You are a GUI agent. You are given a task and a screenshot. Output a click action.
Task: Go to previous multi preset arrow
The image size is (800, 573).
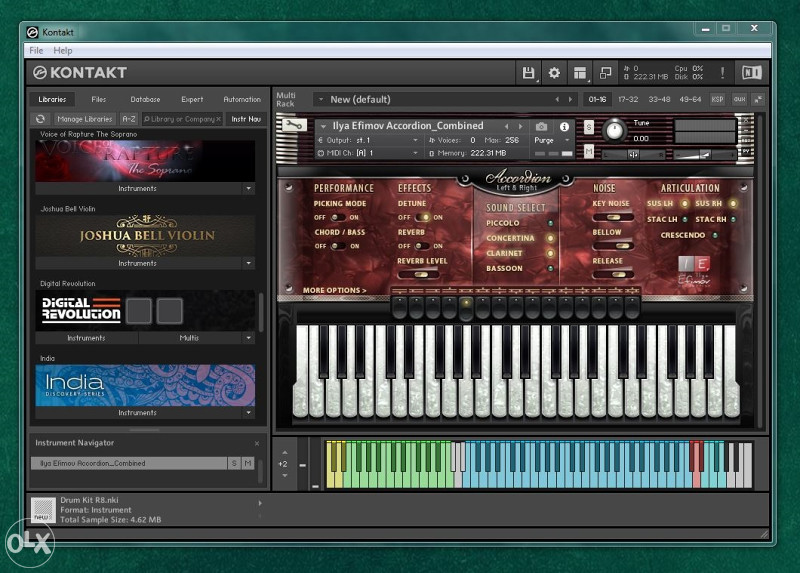pos(557,99)
